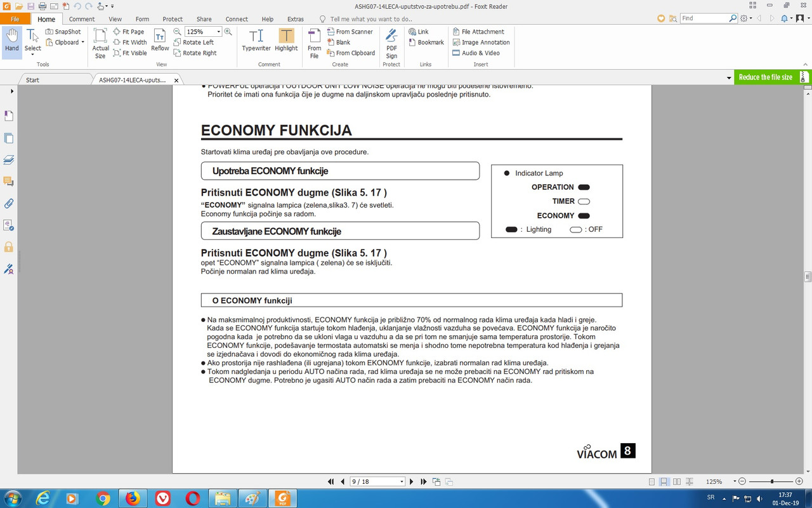The height and width of the screenshot is (508, 812).
Task: Close the ASHG07-14LECA document tab
Action: (x=176, y=80)
